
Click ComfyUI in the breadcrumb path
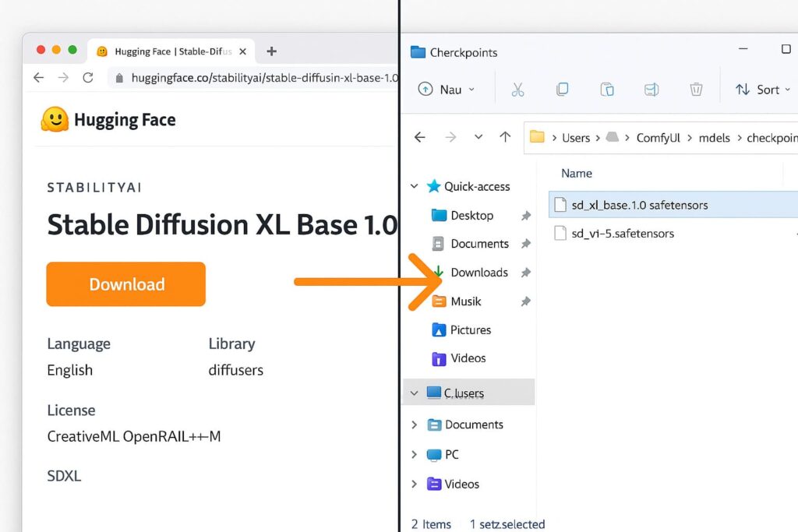pyautogui.click(x=658, y=138)
